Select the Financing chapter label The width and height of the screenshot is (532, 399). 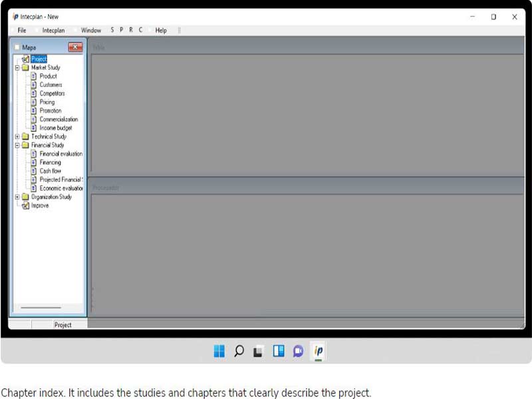tap(51, 162)
